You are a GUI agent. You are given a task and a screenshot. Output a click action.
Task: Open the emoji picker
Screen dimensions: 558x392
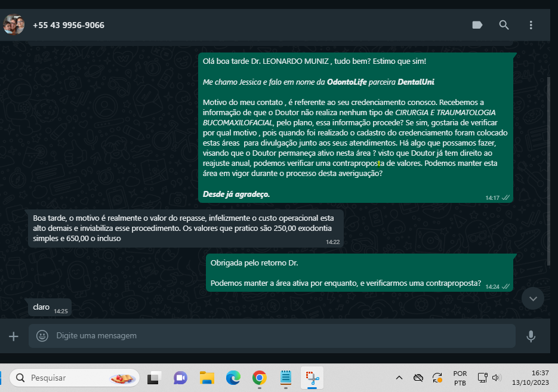point(42,336)
